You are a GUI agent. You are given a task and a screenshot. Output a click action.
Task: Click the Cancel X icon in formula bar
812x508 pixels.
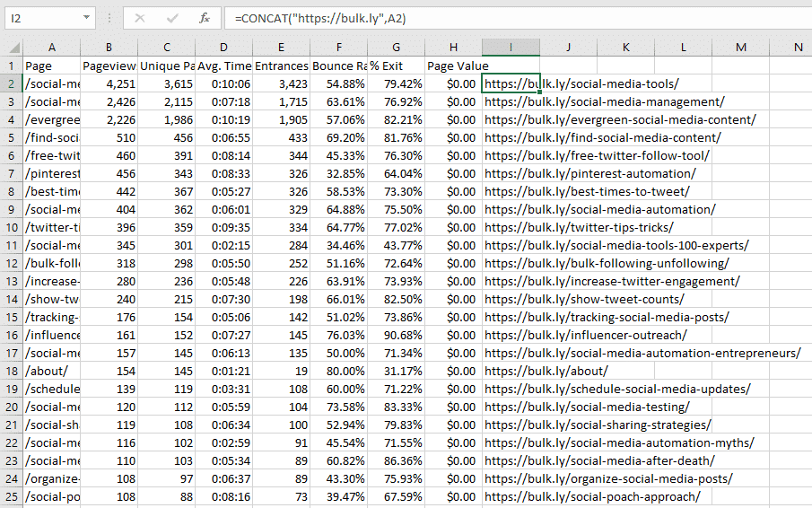(141, 18)
